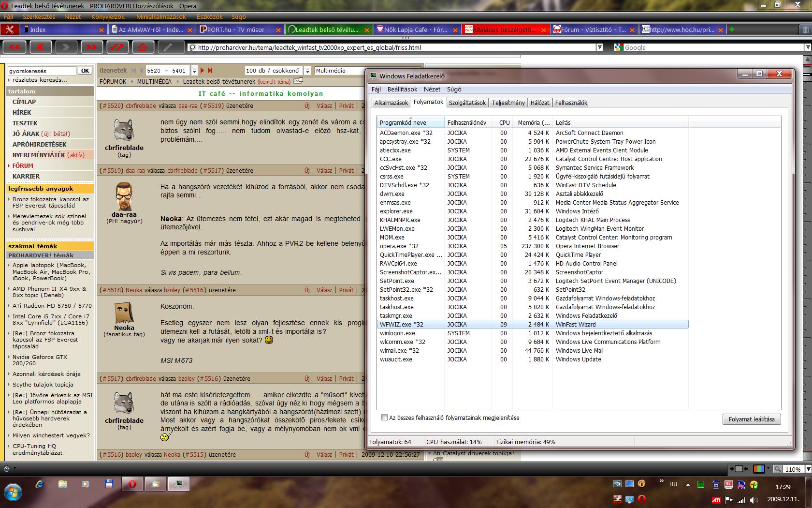Open Fájl menu in Task Manager

click(376, 89)
